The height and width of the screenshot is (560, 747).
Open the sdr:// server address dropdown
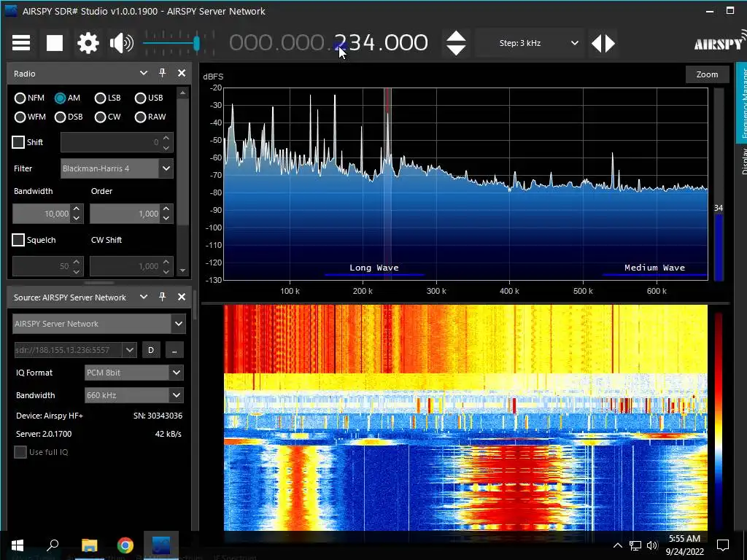(130, 350)
